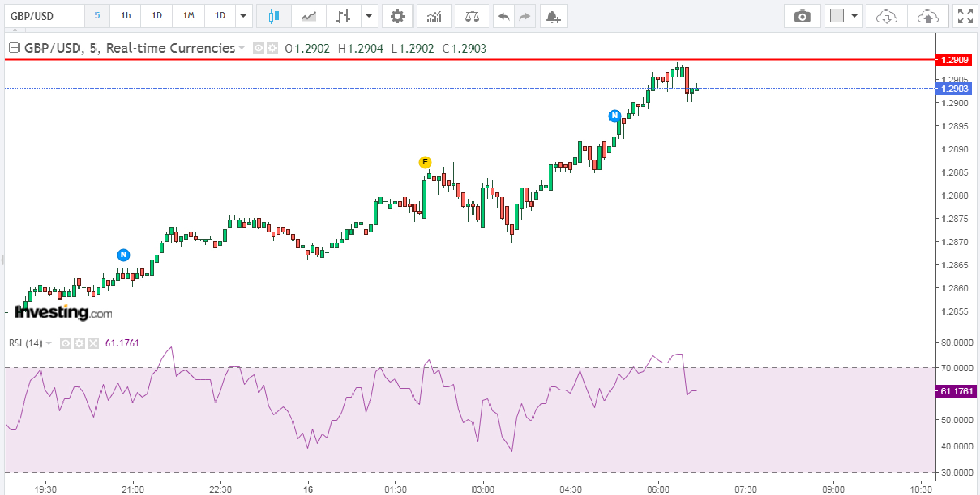Viewport: 980px width, 495px height.
Task: Open RSI indicator settings gear
Action: point(79,343)
